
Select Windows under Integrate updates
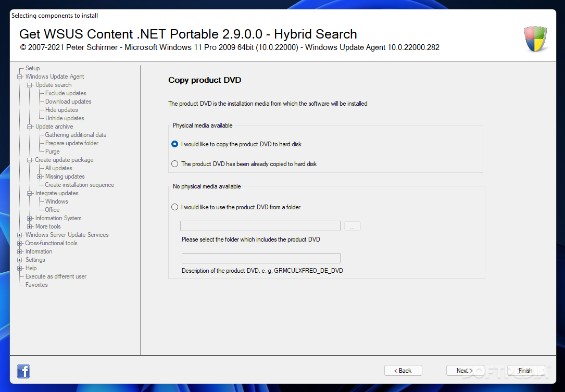(57, 201)
